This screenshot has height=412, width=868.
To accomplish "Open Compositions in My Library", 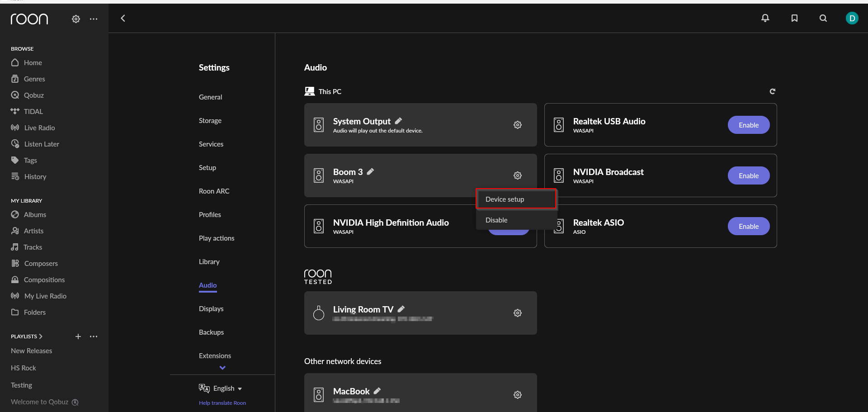I will (38, 279).
